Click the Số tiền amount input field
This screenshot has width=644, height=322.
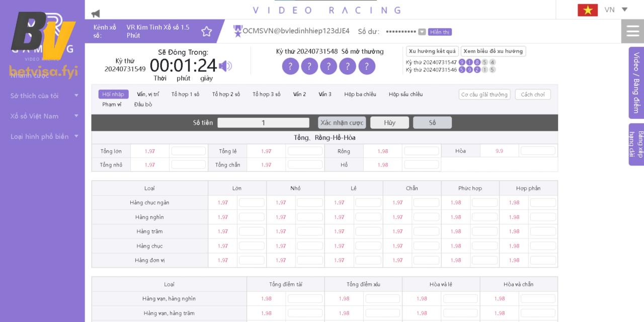(263, 123)
